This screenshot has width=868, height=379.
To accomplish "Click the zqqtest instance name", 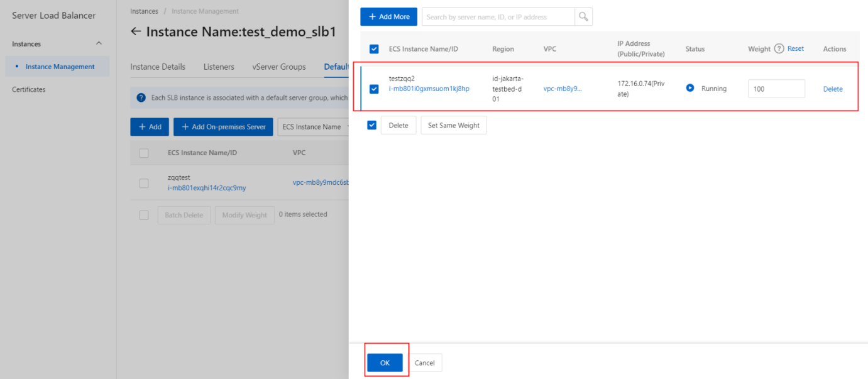I will [179, 178].
